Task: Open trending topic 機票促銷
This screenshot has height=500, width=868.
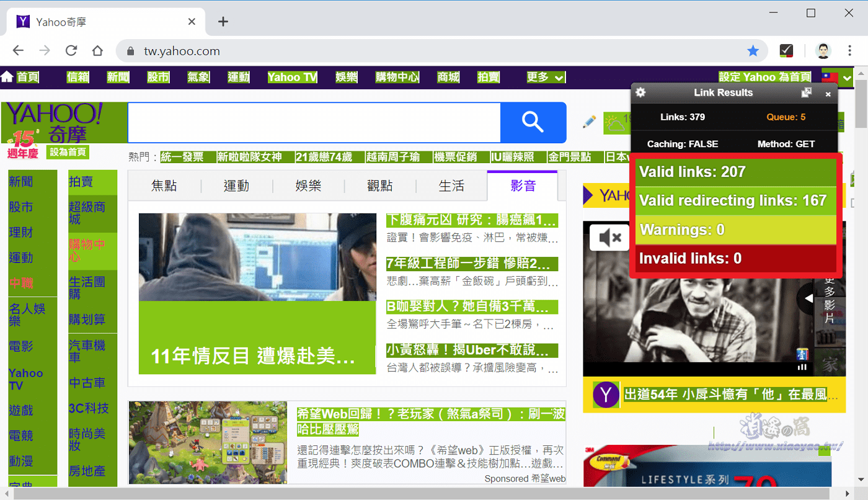Action: 455,157
